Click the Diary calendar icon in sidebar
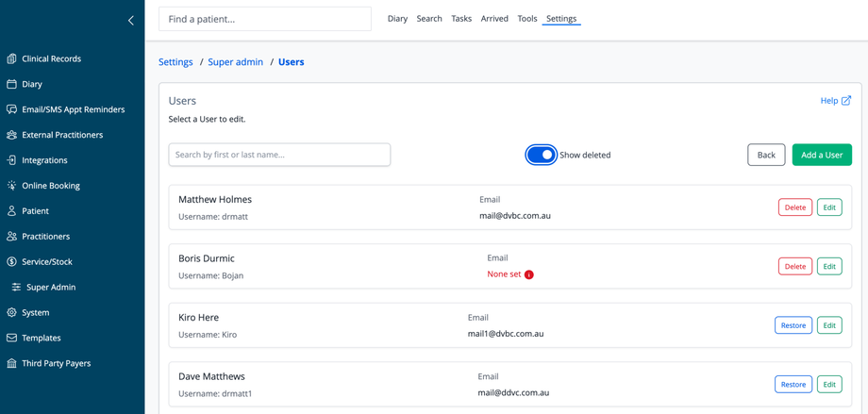 point(11,84)
